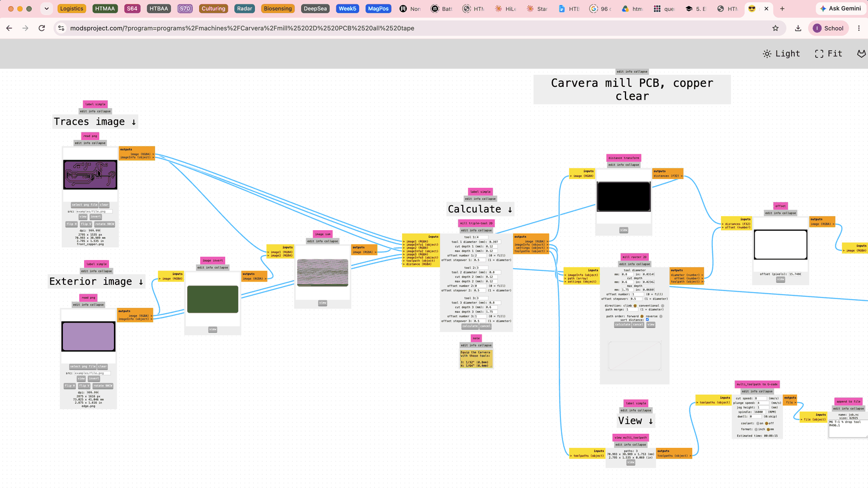View site information icon in address bar
This screenshot has height=488, width=868.
61,28
